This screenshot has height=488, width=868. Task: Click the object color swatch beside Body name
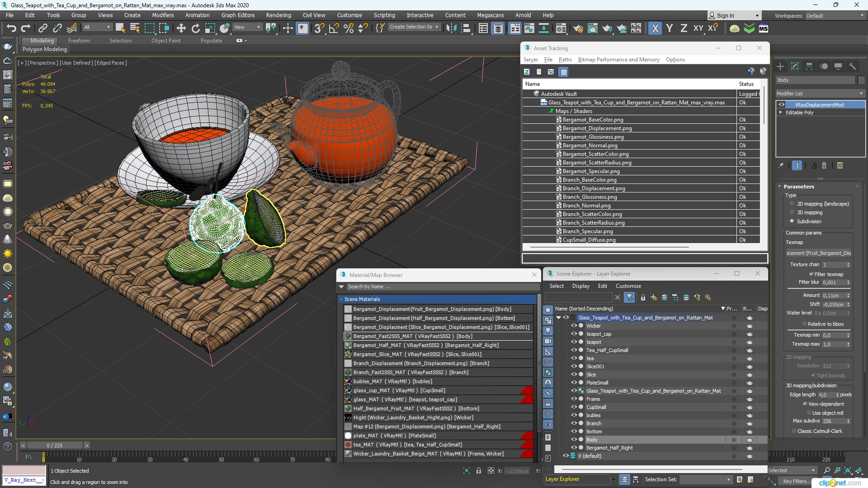click(861, 80)
